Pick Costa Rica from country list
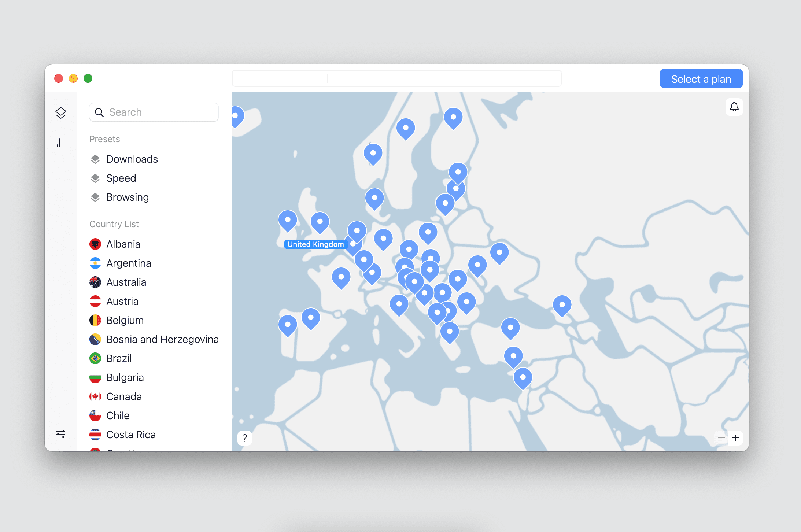This screenshot has width=801, height=532. [x=131, y=435]
